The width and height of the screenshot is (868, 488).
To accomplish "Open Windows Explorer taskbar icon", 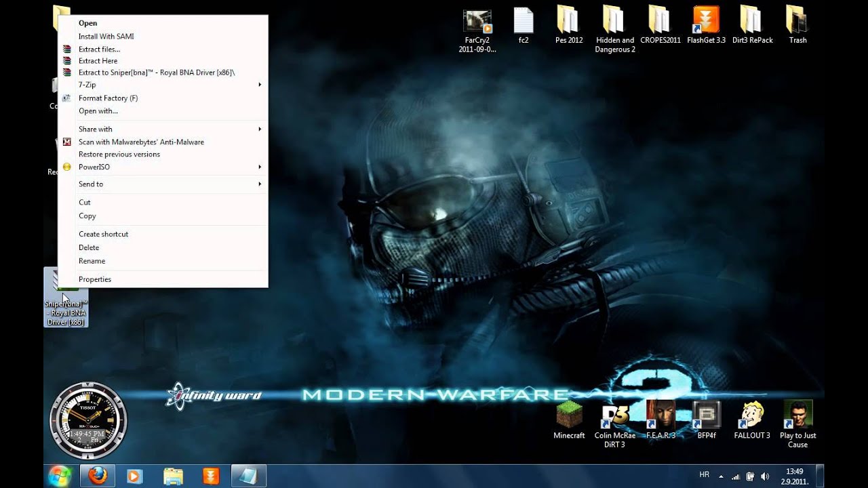I will (x=173, y=476).
